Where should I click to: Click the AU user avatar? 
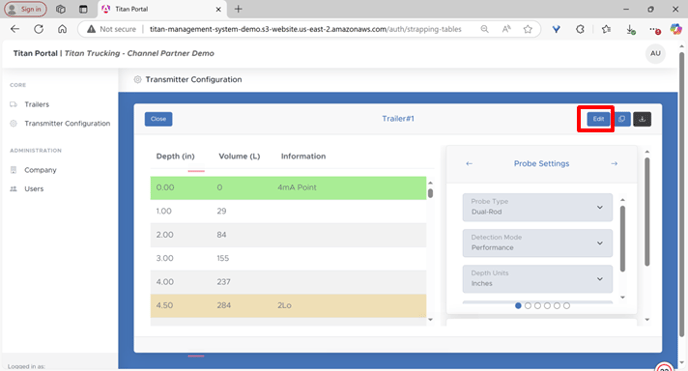655,54
